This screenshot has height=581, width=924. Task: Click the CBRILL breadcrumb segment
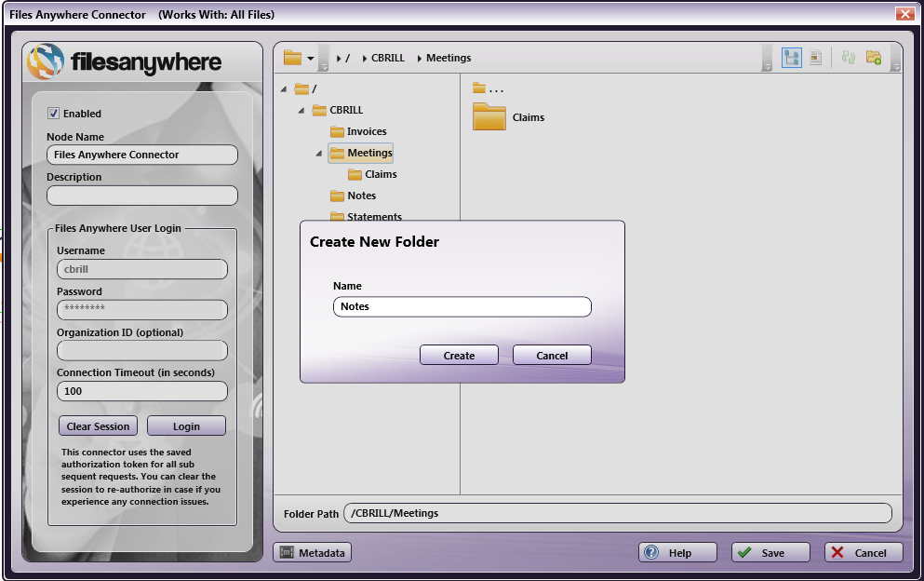[x=388, y=58]
